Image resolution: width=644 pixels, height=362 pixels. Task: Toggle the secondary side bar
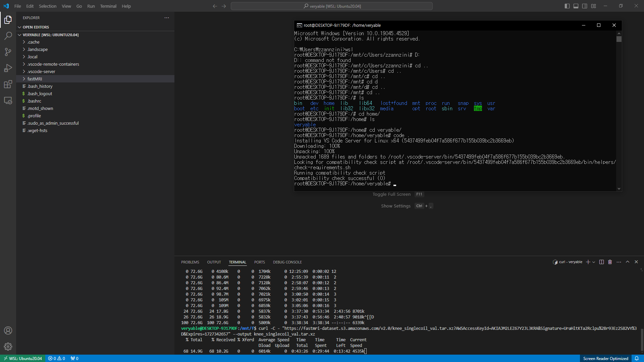[x=584, y=6]
